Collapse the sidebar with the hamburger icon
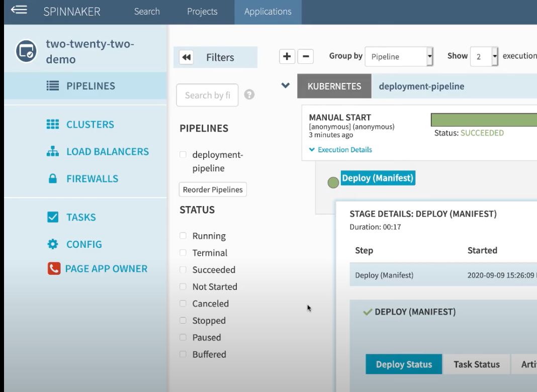Image resolution: width=537 pixels, height=392 pixels. [19, 9]
